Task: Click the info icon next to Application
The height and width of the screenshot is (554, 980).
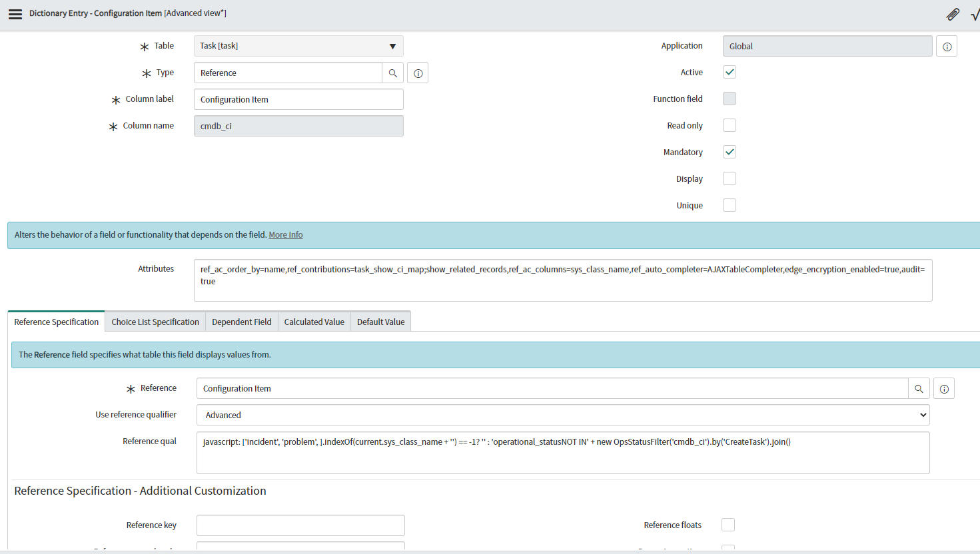Action: pos(947,46)
